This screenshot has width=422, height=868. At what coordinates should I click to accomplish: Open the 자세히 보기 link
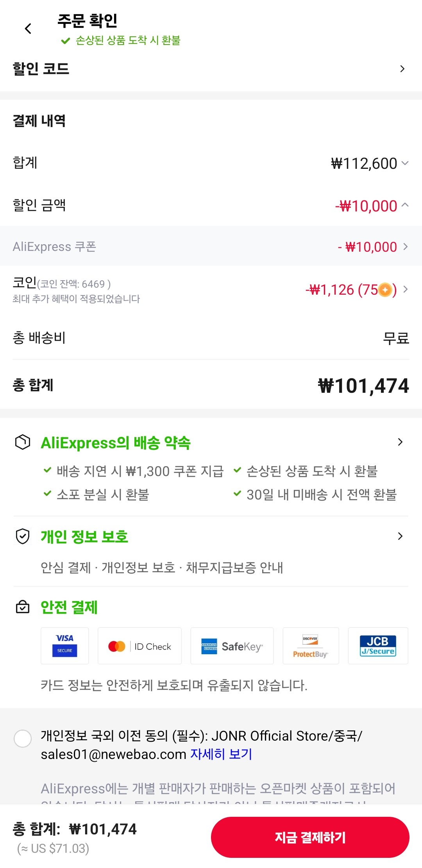pyautogui.click(x=221, y=754)
